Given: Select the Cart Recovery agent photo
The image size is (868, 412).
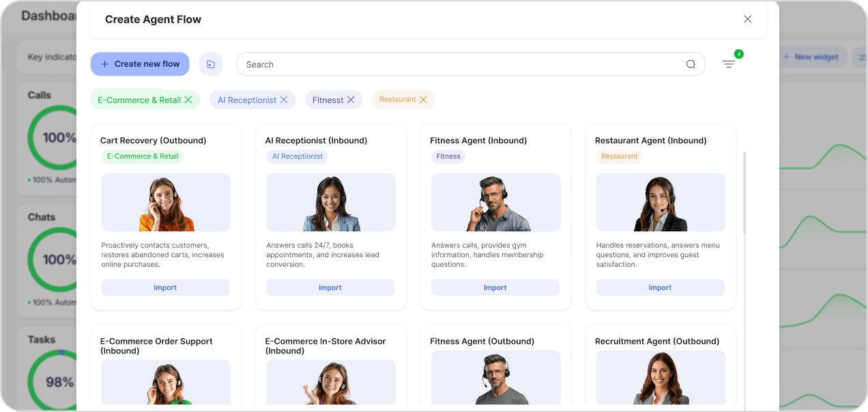Looking at the screenshot, I should pos(166,203).
